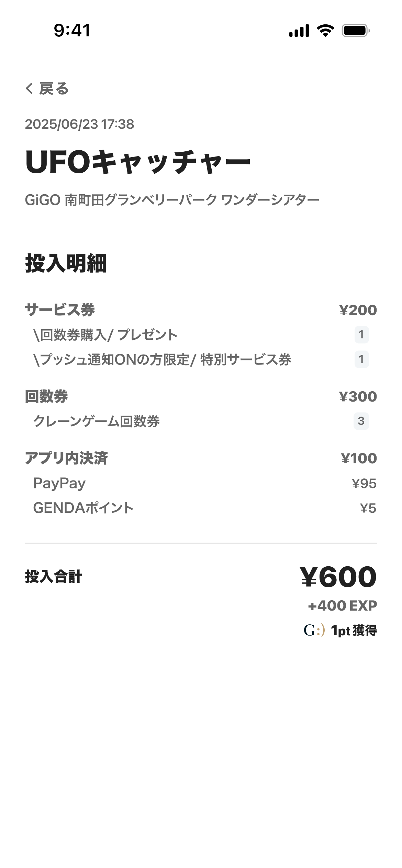
Task: Tap count badge beside 特別サービス券
Action: pyautogui.click(x=361, y=359)
